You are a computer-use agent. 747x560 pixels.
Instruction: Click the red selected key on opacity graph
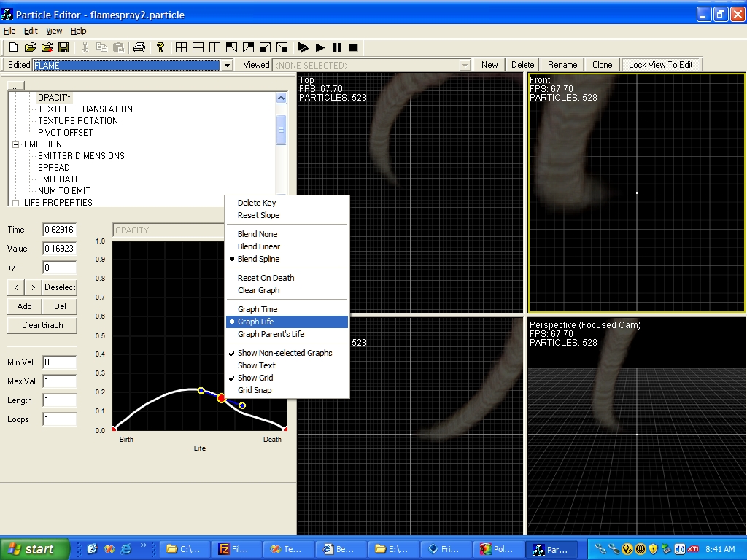click(x=221, y=398)
